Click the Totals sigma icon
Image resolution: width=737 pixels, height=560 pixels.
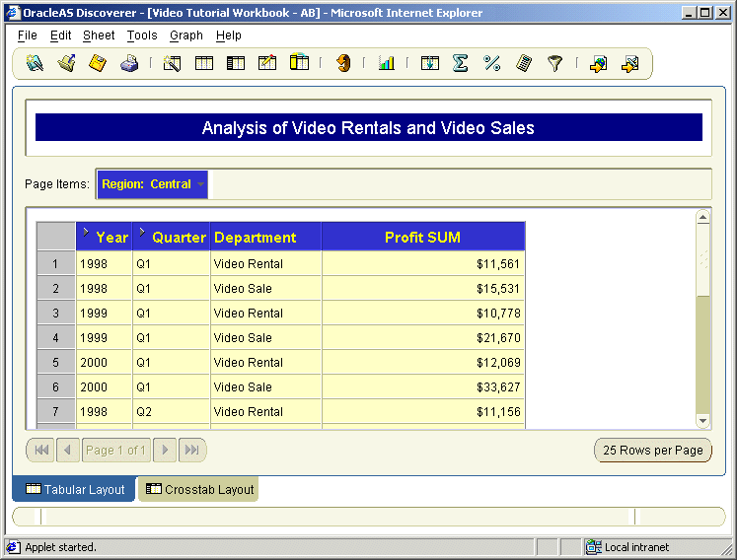460,63
